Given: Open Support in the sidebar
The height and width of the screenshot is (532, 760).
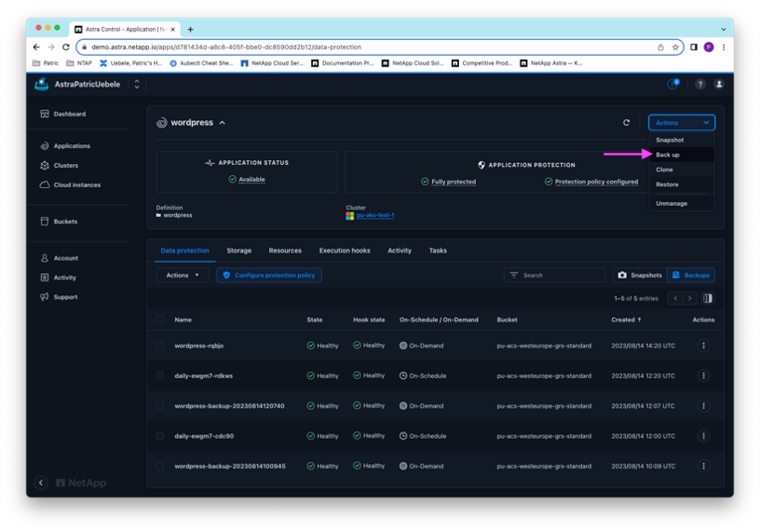Looking at the screenshot, I should (x=59, y=297).
